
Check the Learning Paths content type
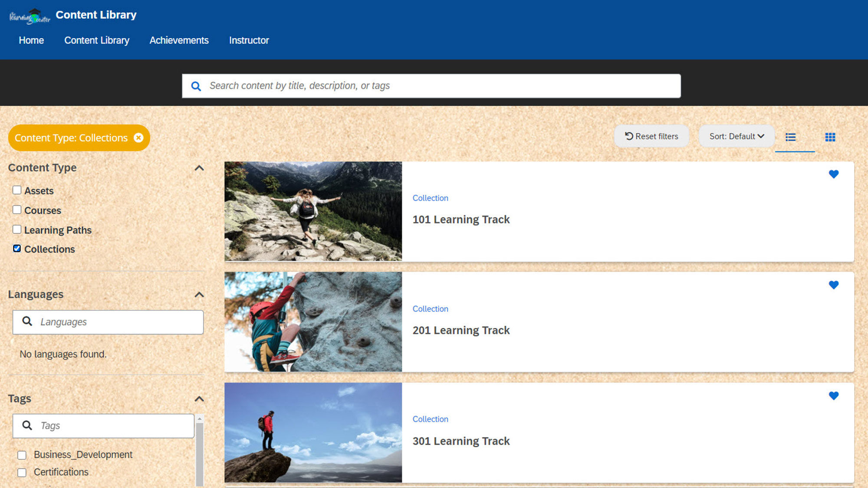click(x=17, y=229)
